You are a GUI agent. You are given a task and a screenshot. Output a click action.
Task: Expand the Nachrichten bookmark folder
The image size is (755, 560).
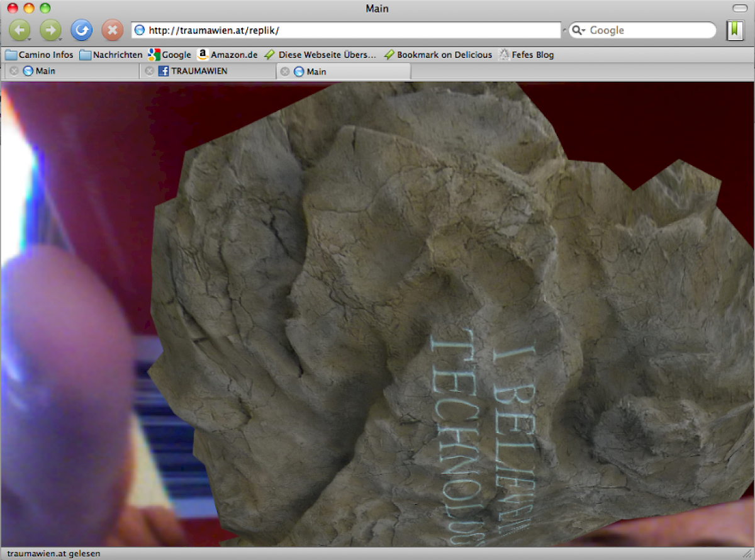pos(111,55)
